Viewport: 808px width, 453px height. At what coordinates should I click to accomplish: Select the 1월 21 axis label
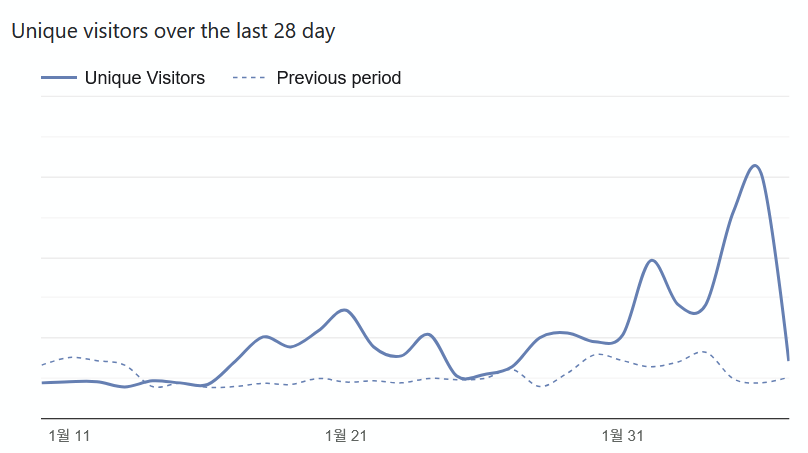(x=346, y=436)
